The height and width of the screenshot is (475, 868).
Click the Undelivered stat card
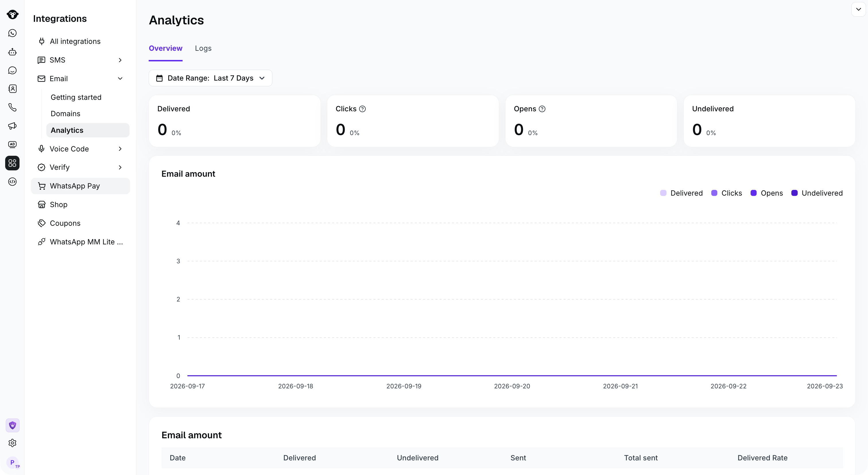(769, 121)
